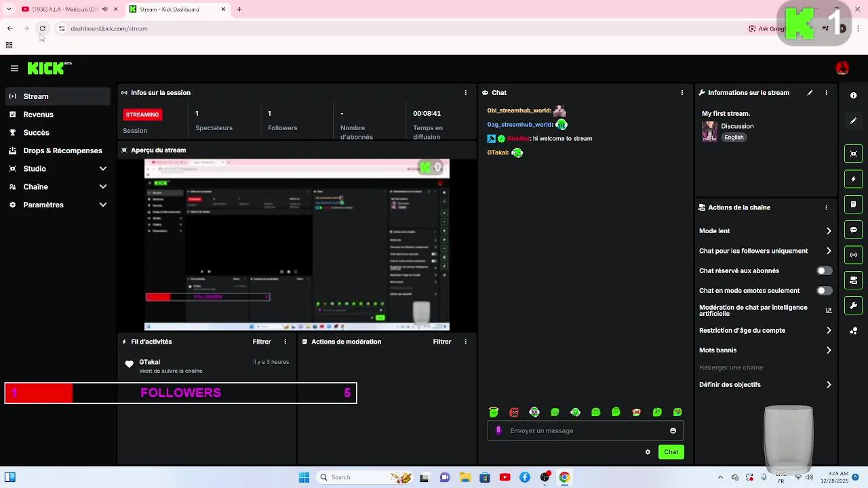Click the dashboard.kick.com/stream address bar
The width and height of the screenshot is (868, 488).
[x=109, y=28]
